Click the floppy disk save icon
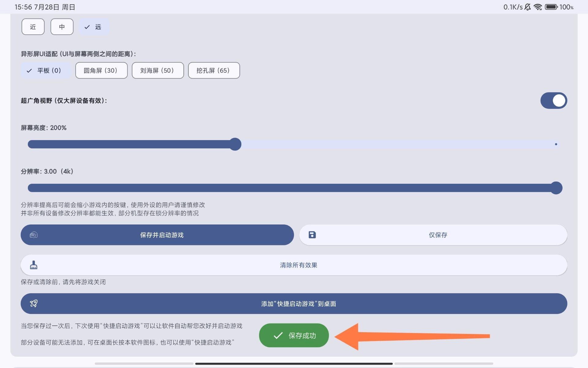 point(312,235)
